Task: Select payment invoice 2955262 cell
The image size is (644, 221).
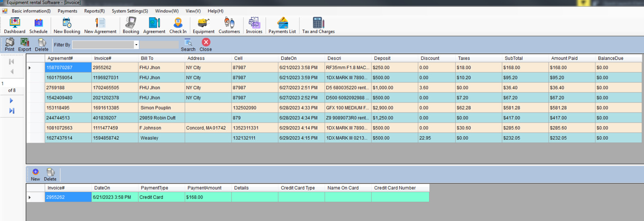Action: [x=68, y=197]
